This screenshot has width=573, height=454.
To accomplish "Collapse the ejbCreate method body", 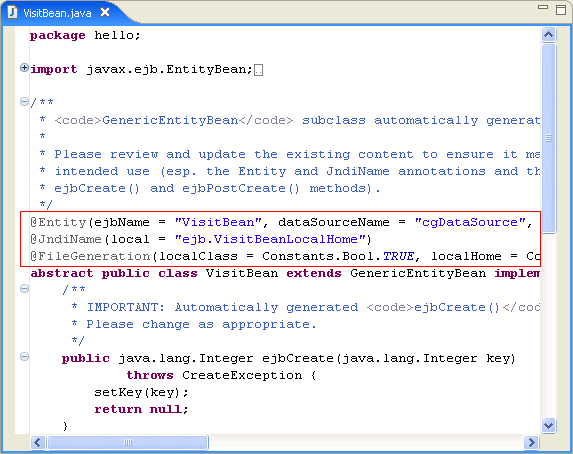I will [x=24, y=357].
